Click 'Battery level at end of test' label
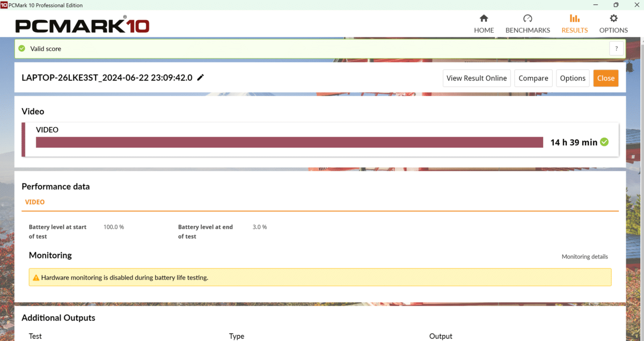The image size is (644, 341). pos(206,232)
